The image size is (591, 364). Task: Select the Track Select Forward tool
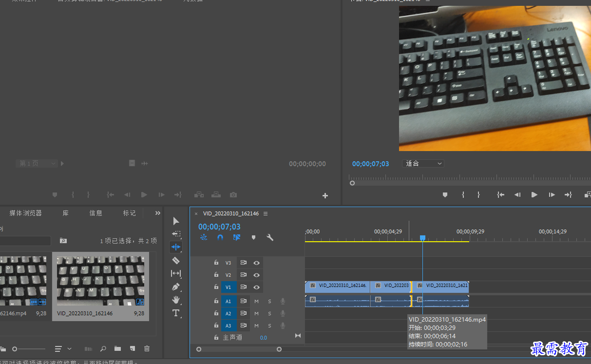[176, 234]
